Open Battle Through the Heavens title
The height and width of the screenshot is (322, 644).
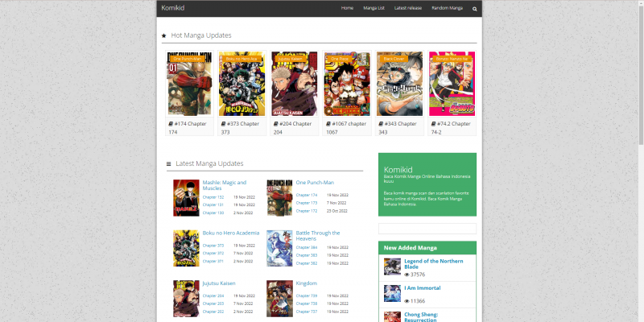(x=318, y=236)
